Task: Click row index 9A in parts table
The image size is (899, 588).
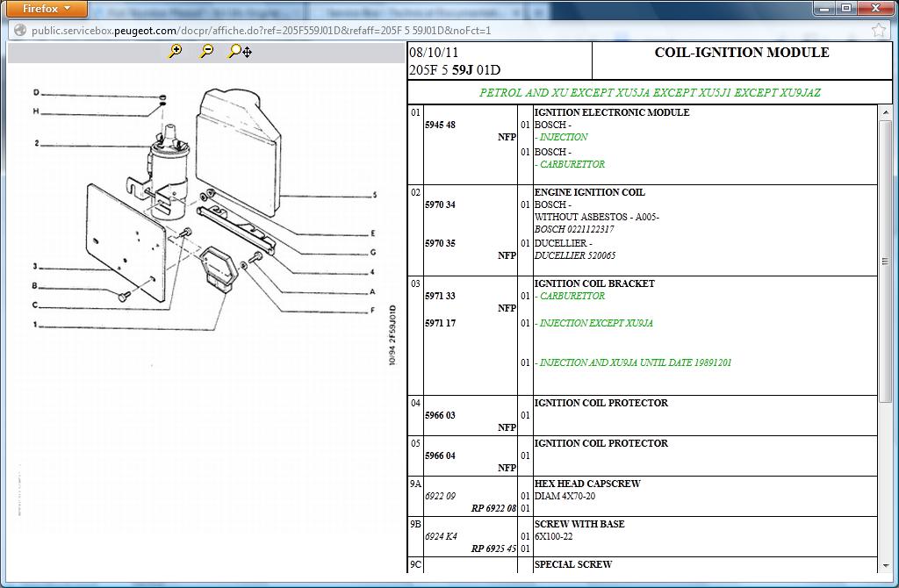Action: pyautogui.click(x=415, y=484)
